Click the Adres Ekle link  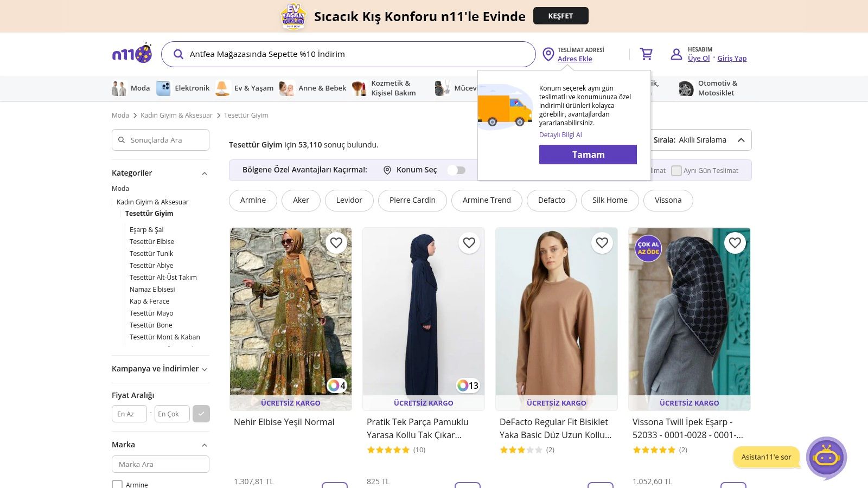[x=575, y=59]
